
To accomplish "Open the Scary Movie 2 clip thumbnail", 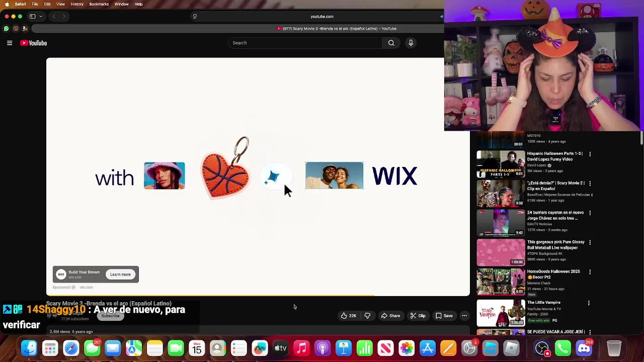I will pos(501,193).
